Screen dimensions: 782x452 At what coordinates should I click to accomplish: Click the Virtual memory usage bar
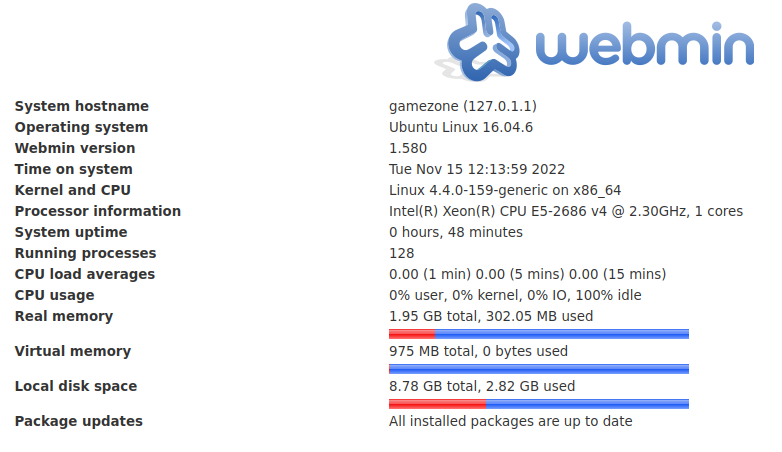pyautogui.click(x=538, y=369)
